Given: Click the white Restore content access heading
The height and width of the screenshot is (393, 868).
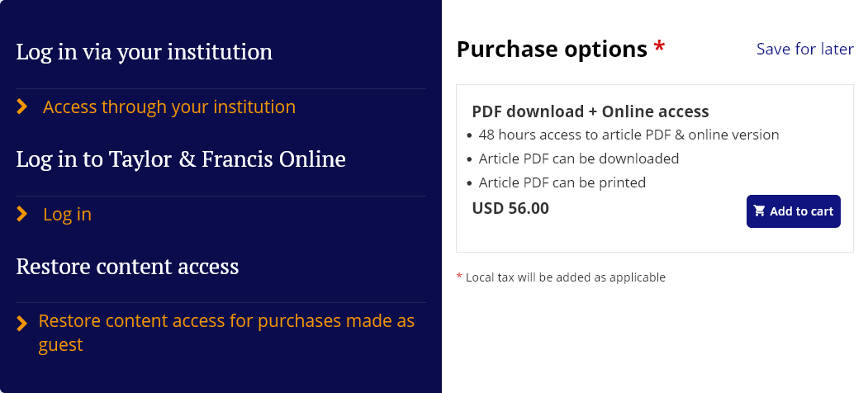Looking at the screenshot, I should tap(128, 267).
